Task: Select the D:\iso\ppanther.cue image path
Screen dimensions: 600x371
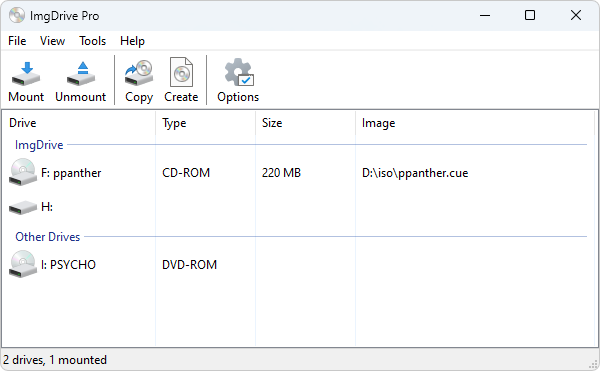Action: point(415,173)
